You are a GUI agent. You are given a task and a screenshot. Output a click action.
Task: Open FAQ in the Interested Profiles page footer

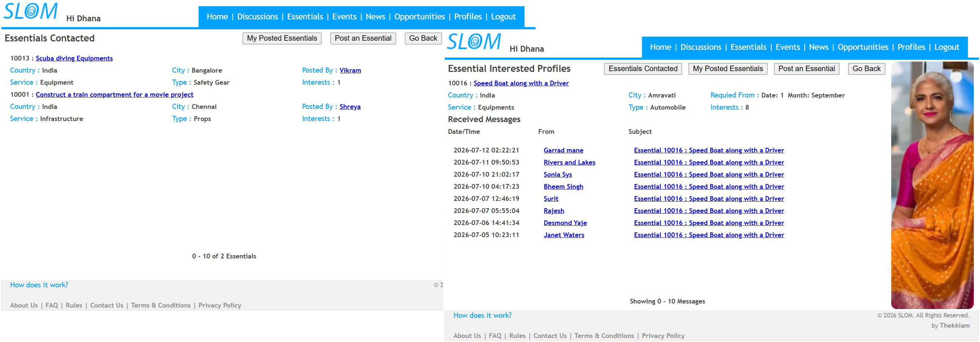[x=495, y=336]
